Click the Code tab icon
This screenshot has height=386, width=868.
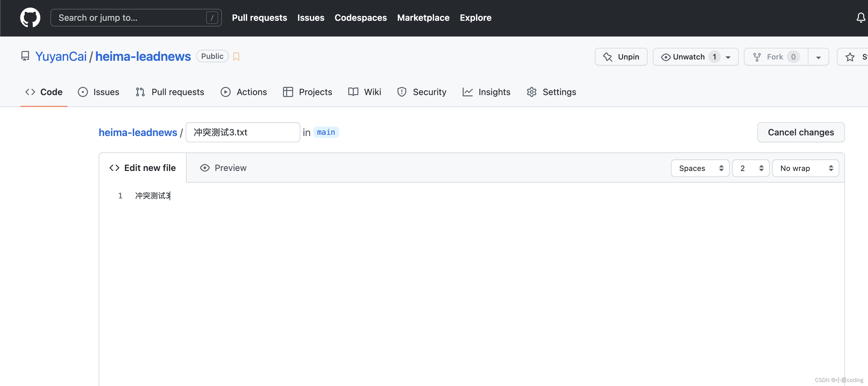click(x=30, y=92)
